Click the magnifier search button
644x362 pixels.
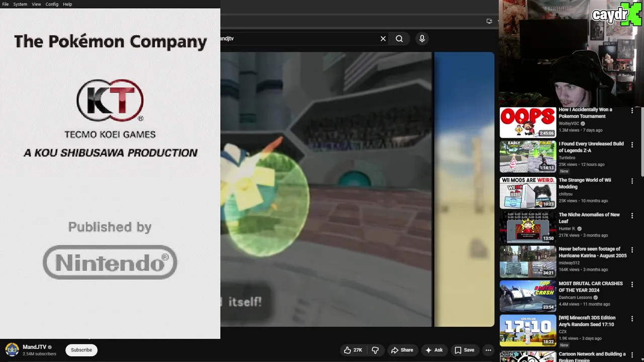coord(399,39)
